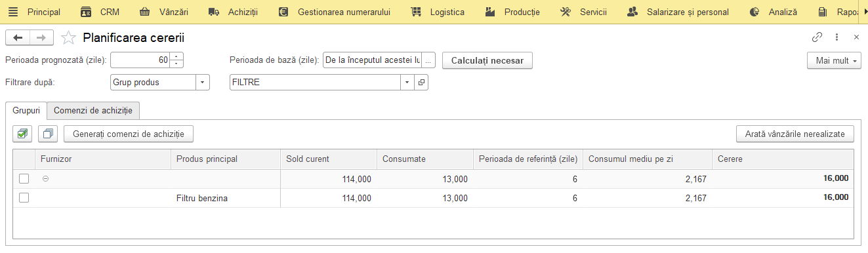The width and height of the screenshot is (868, 253).
Task: Collapse the supplier group row expander
Action: pos(45,178)
